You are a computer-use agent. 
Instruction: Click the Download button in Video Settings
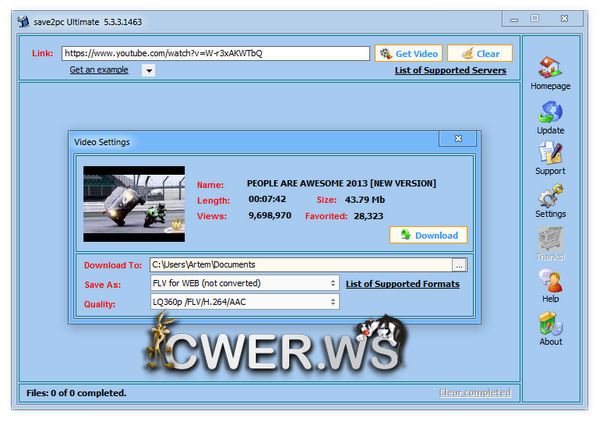[x=428, y=235]
